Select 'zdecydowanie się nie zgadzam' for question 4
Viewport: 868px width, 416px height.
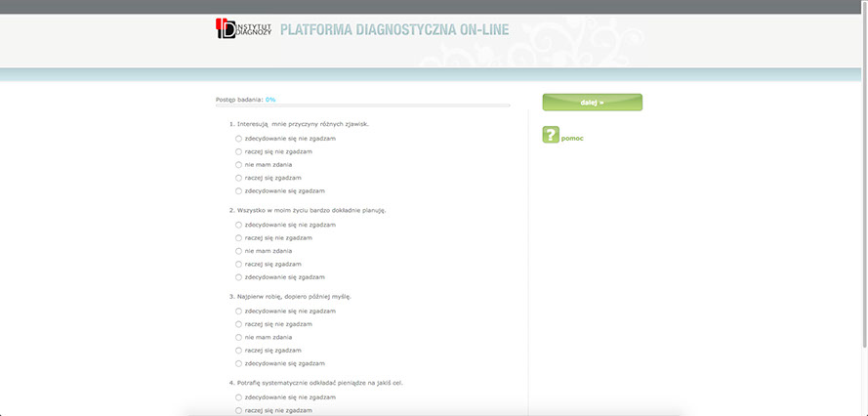(238, 397)
